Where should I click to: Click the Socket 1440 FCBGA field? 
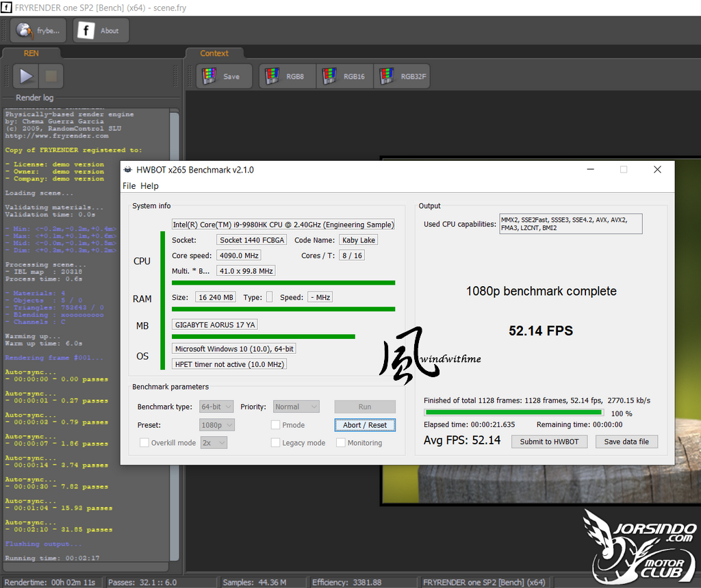[252, 240]
